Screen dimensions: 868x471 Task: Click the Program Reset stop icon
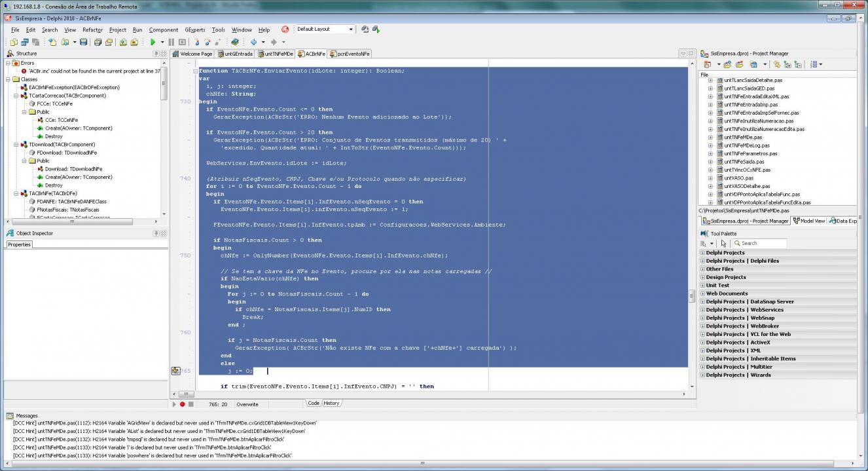[181, 42]
